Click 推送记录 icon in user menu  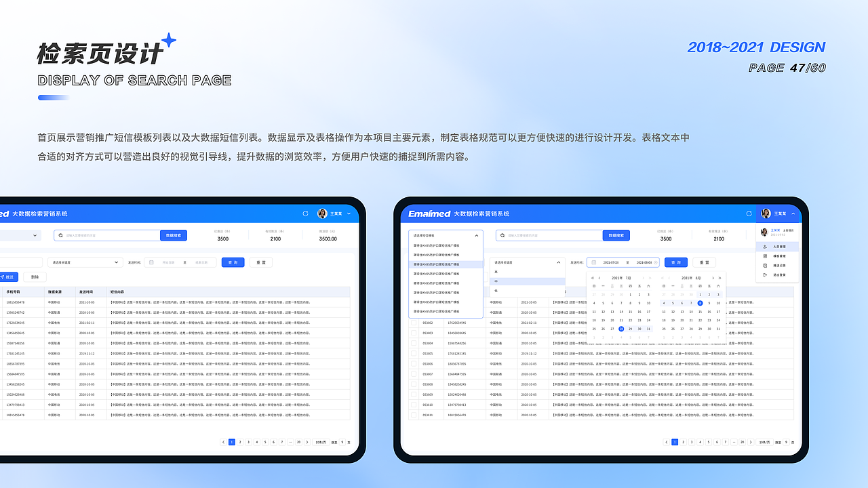pos(765,266)
